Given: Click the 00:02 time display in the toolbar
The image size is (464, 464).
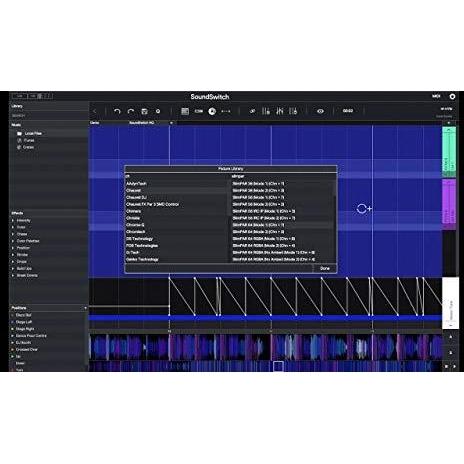Looking at the screenshot, I should point(348,111).
